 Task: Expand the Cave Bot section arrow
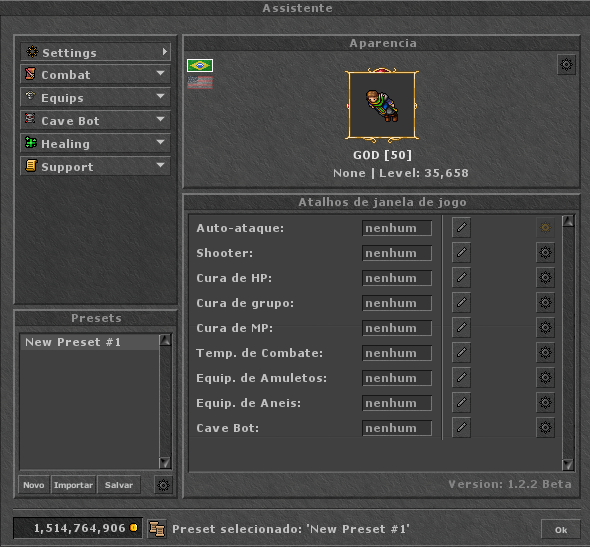(161, 119)
